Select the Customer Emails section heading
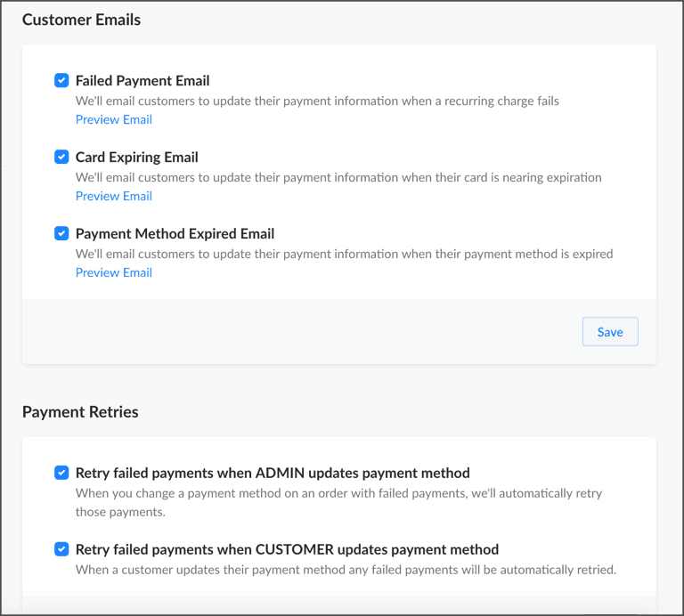This screenshot has height=616, width=684. (82, 20)
